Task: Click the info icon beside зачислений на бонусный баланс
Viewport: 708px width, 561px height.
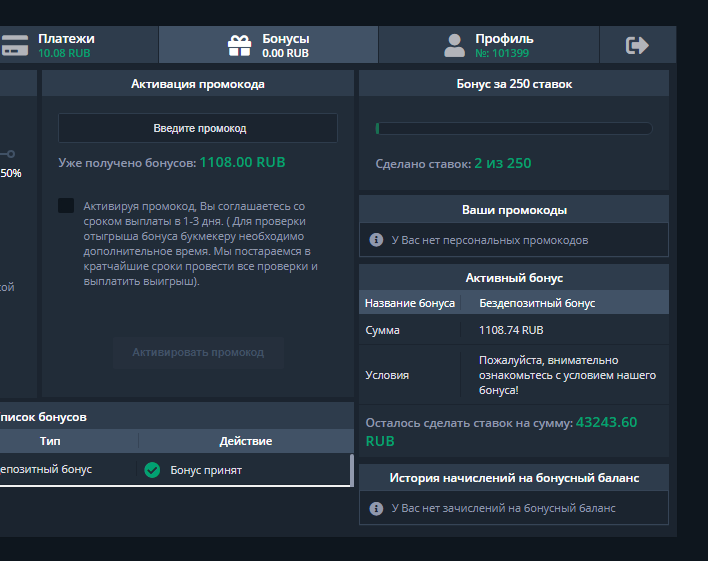Action: point(376,508)
